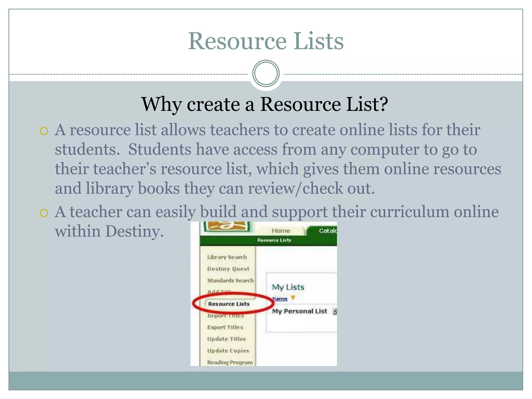Open My Personal List entry

click(299, 311)
